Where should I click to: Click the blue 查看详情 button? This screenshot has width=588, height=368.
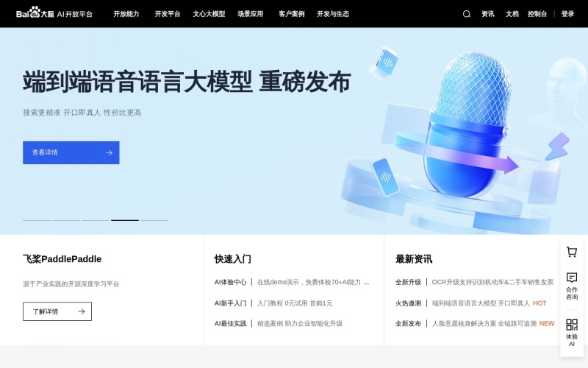[71, 152]
